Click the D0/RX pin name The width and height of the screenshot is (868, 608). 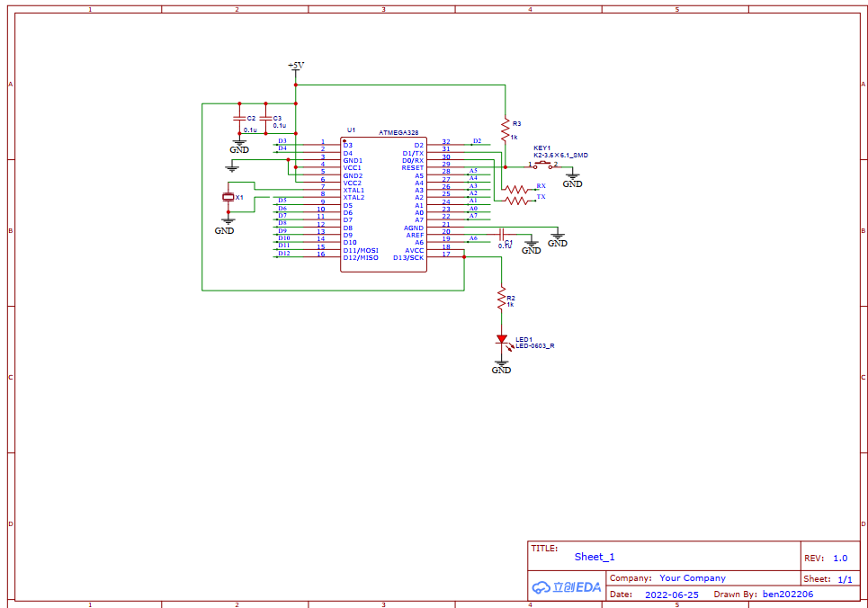pyautogui.click(x=413, y=161)
